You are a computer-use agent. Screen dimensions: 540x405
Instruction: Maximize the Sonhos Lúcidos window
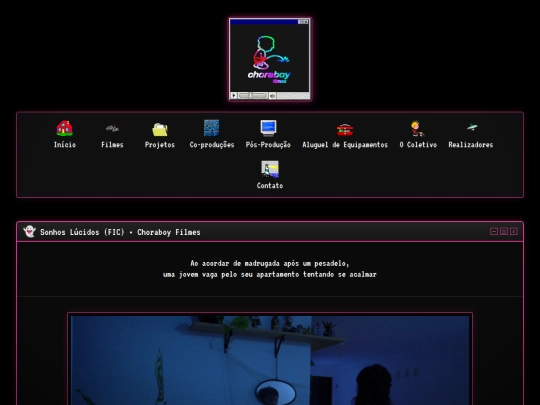(x=504, y=231)
